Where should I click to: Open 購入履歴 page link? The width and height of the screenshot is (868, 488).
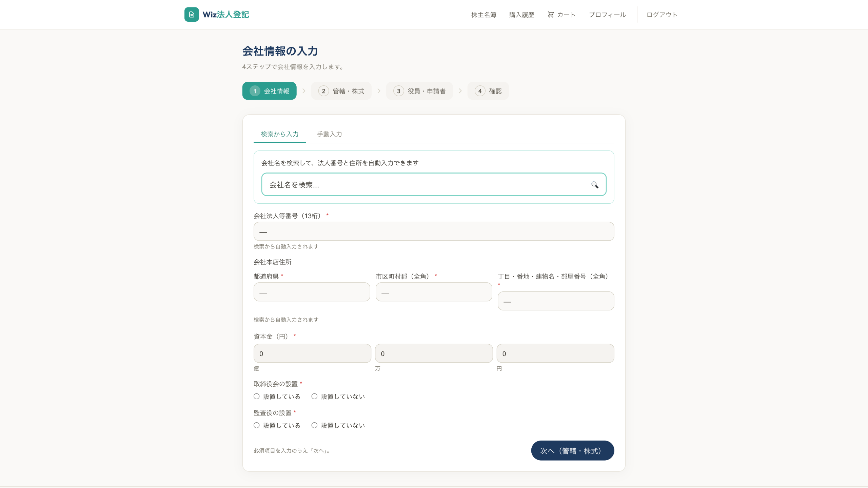(x=521, y=15)
